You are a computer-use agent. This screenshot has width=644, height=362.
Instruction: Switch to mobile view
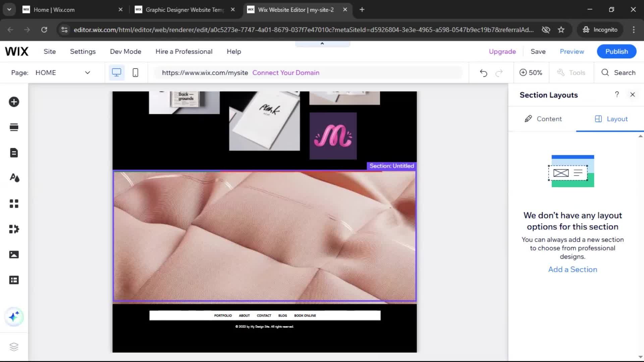coord(135,73)
